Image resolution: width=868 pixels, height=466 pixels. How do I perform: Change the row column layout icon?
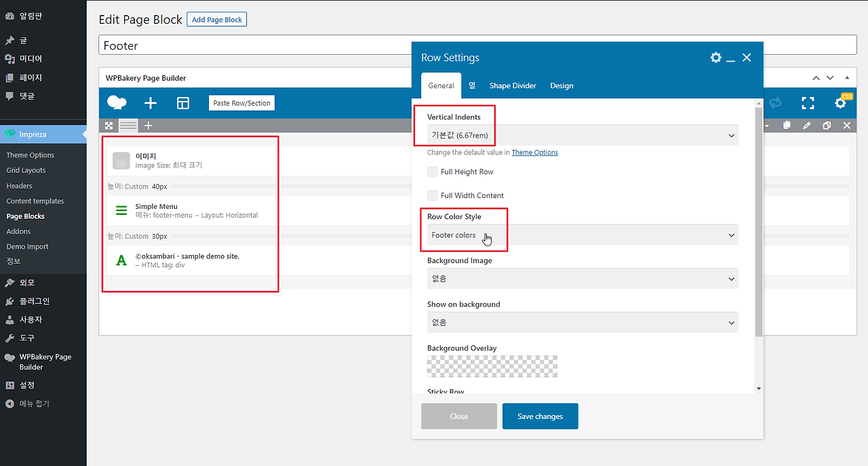point(128,125)
